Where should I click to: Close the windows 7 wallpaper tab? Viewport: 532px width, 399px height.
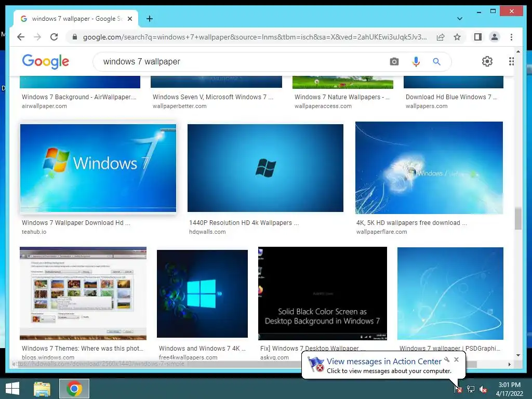click(129, 19)
